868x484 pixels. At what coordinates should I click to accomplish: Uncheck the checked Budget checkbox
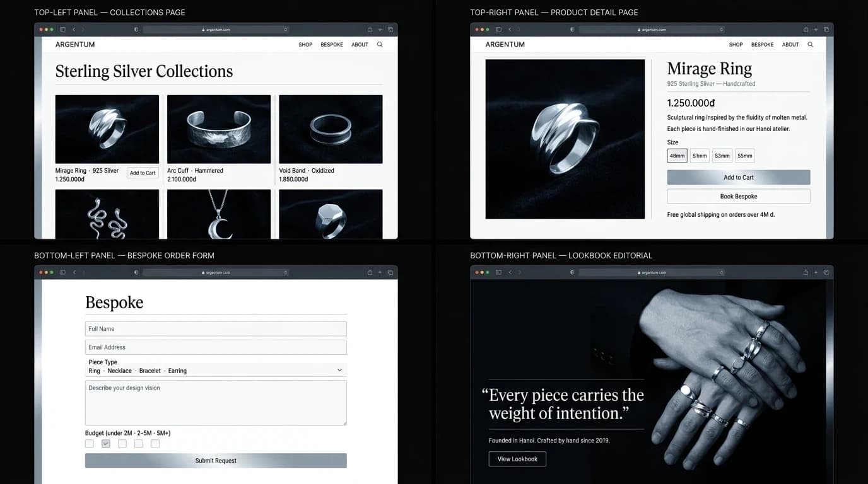pos(106,444)
